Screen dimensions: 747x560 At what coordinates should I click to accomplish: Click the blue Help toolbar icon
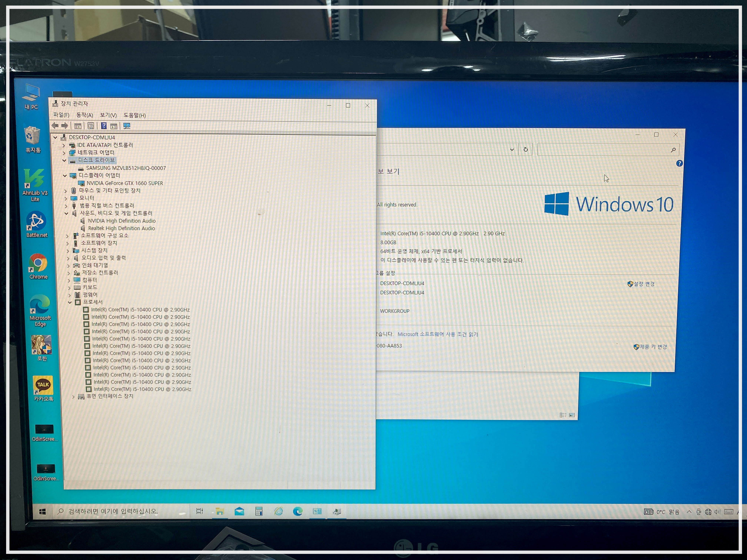pyautogui.click(x=104, y=126)
